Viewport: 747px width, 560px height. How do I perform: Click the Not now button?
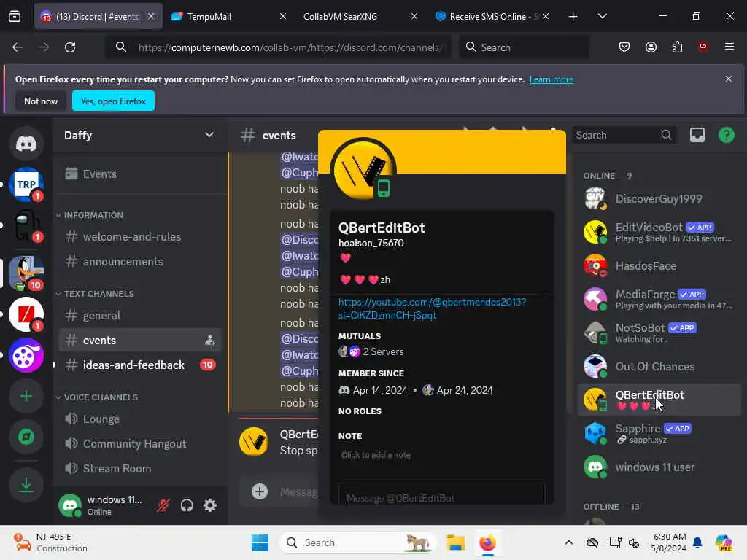(41, 101)
